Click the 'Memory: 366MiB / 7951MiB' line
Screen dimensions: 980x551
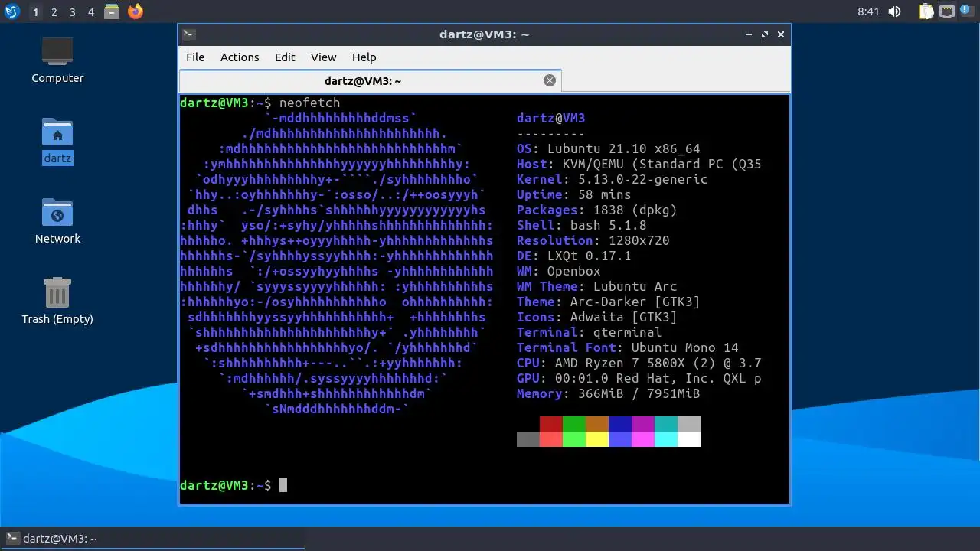point(609,393)
